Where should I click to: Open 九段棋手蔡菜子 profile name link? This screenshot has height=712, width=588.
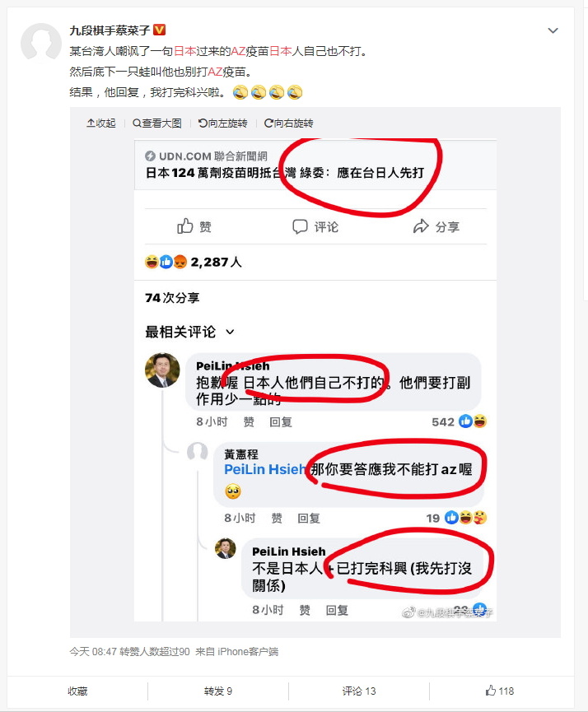[110, 30]
